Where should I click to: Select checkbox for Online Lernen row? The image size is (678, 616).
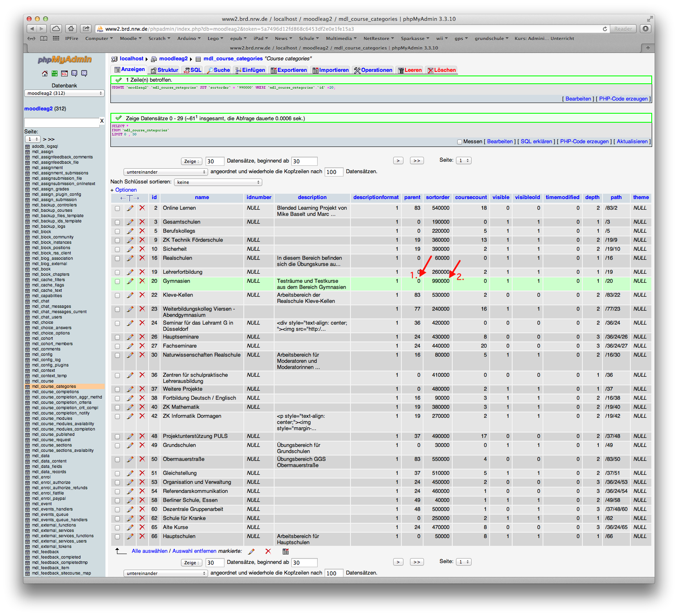[117, 208]
